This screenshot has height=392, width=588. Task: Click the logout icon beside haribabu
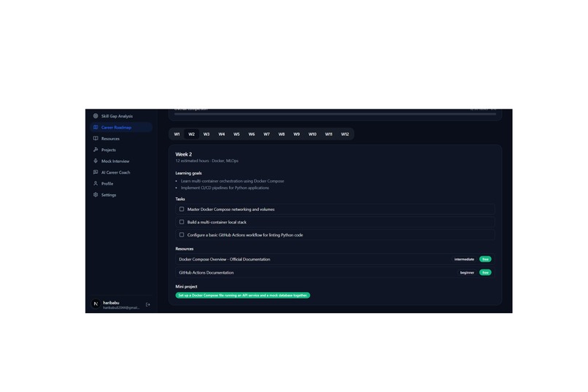tap(148, 304)
